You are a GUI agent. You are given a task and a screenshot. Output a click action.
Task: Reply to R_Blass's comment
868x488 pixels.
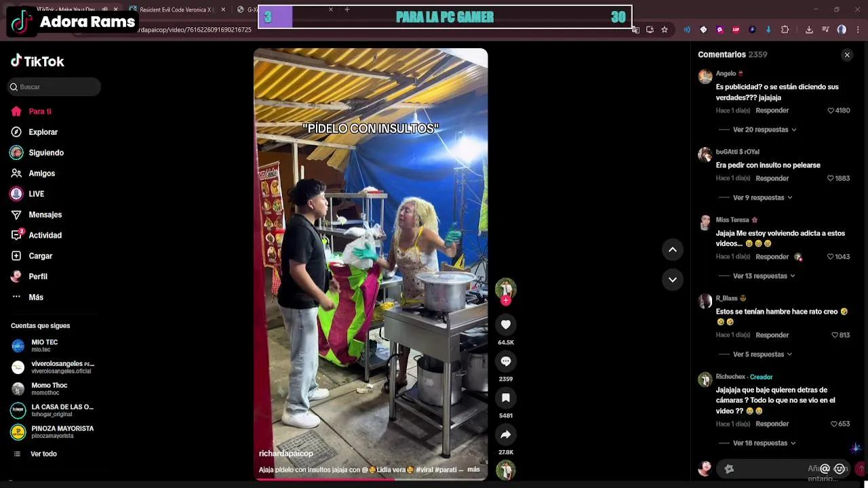coord(772,335)
